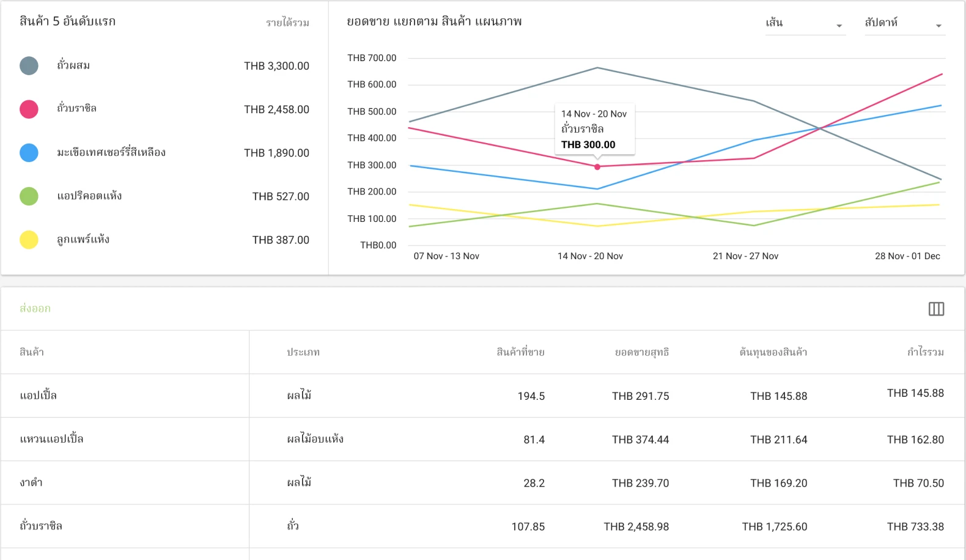Screen dimensions: 966x560
Task: Click the pink ถั่วบราซิล legend circle
Action: coord(29,109)
